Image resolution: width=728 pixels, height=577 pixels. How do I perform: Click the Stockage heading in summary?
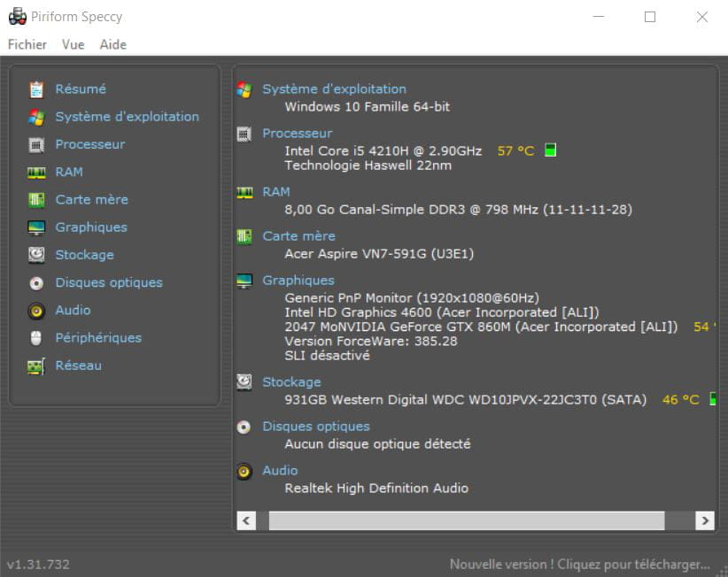[291, 382]
